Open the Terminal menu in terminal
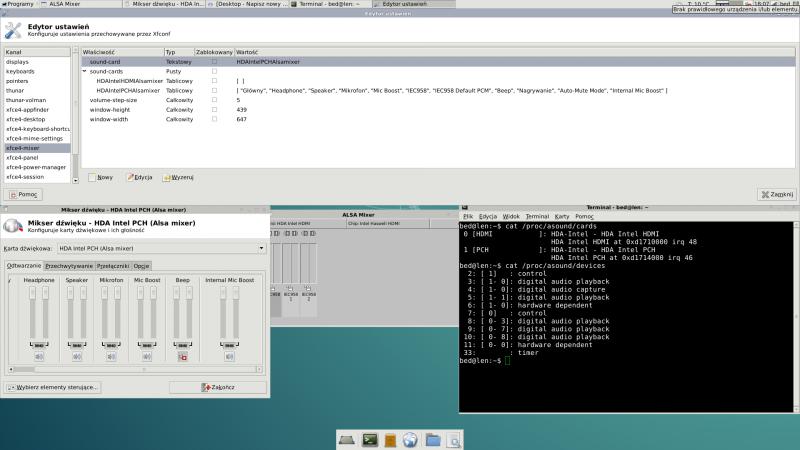Viewport: 800px width, 450px height. click(537, 216)
